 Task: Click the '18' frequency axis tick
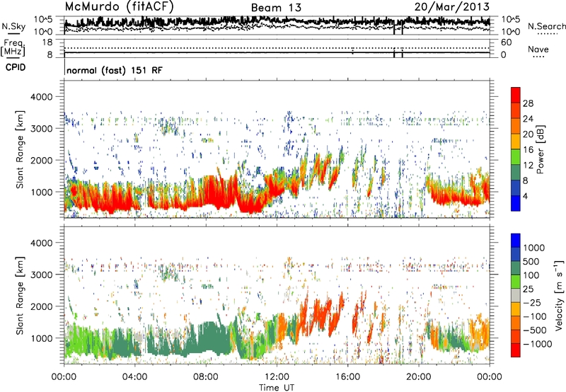click(x=47, y=42)
